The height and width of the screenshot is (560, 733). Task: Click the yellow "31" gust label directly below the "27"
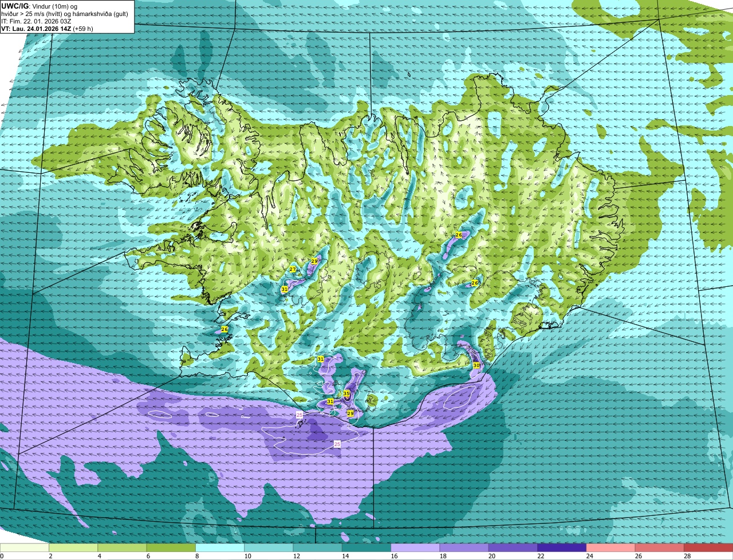[285, 289]
